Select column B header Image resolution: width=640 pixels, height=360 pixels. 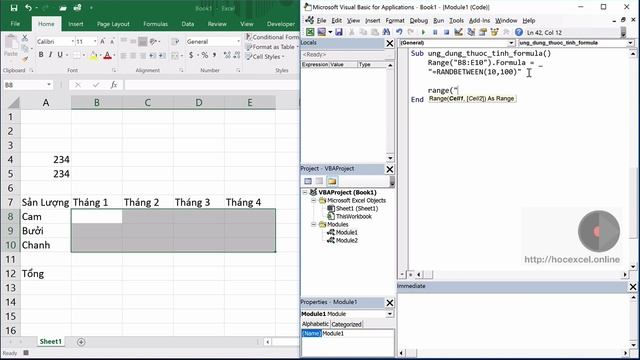[x=97, y=102]
